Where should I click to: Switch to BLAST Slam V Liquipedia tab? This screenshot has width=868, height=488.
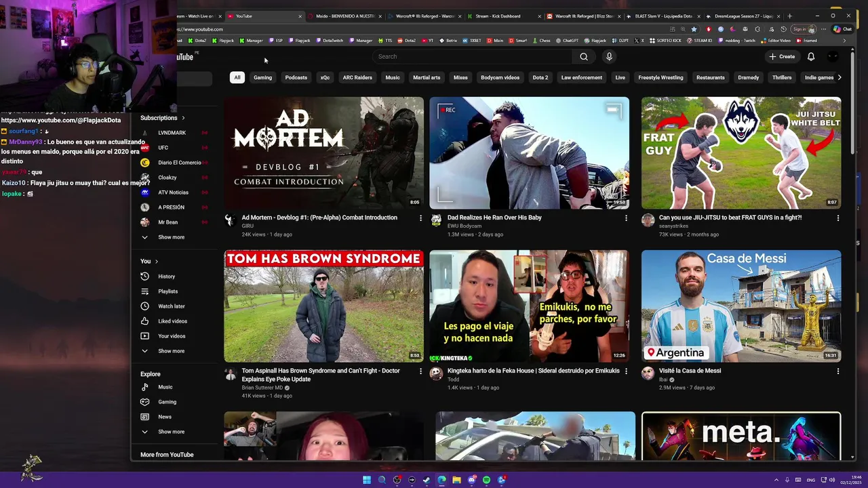[x=663, y=16]
